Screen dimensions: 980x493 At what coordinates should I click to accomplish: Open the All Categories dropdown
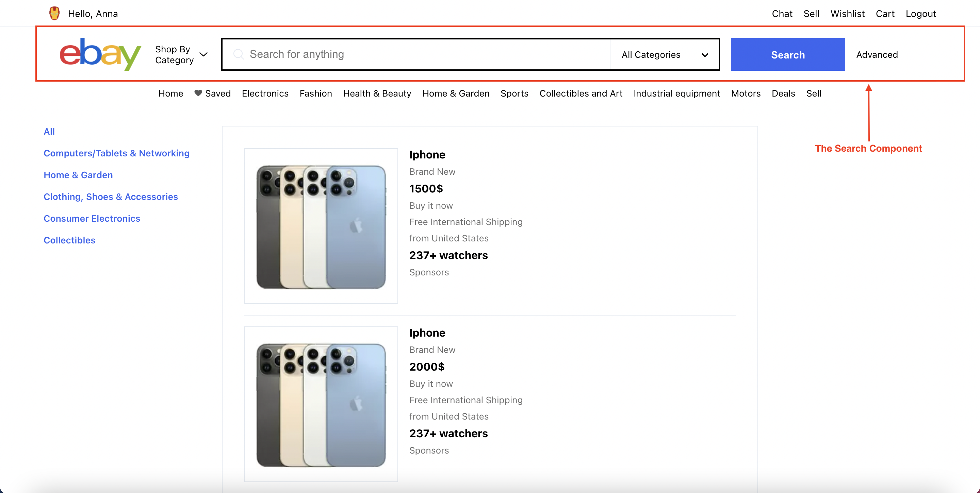point(664,54)
